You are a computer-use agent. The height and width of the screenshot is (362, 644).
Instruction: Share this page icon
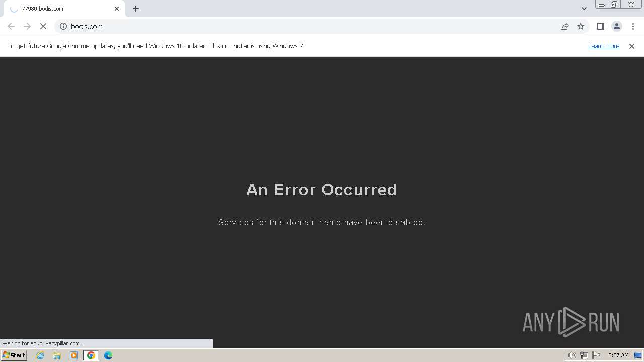tap(565, 26)
